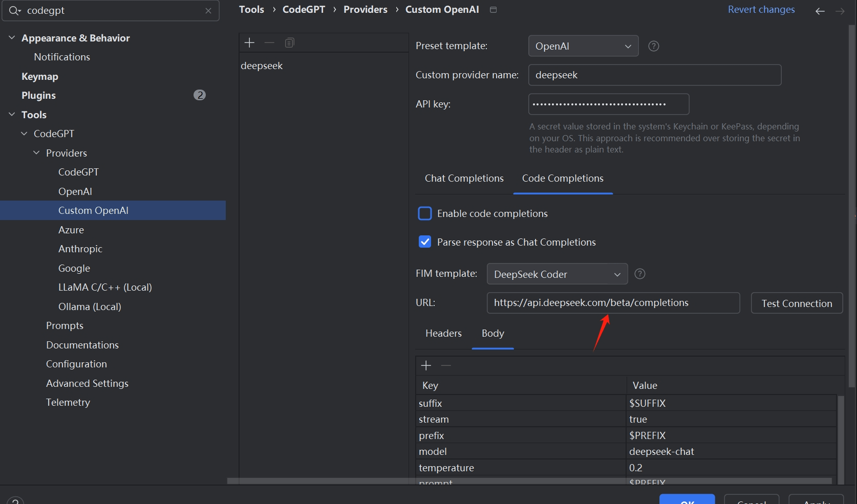This screenshot has height=504, width=857.
Task: Open Advanced Settings page
Action: pos(87,383)
